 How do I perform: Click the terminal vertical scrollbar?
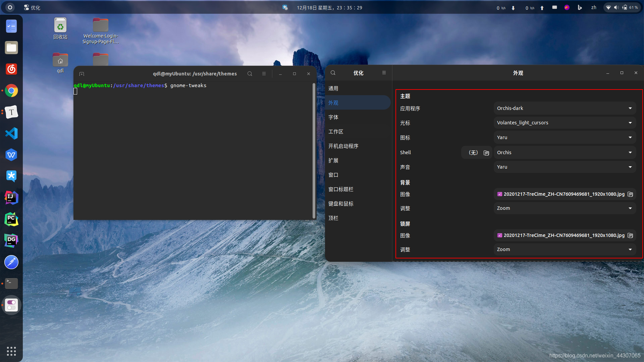314,151
